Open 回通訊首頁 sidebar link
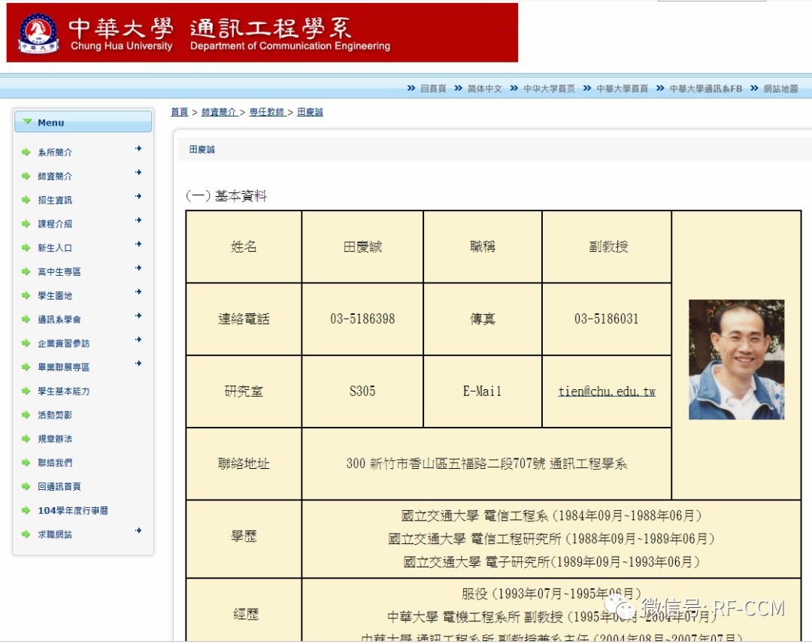The width and height of the screenshot is (812, 644). pyautogui.click(x=59, y=486)
